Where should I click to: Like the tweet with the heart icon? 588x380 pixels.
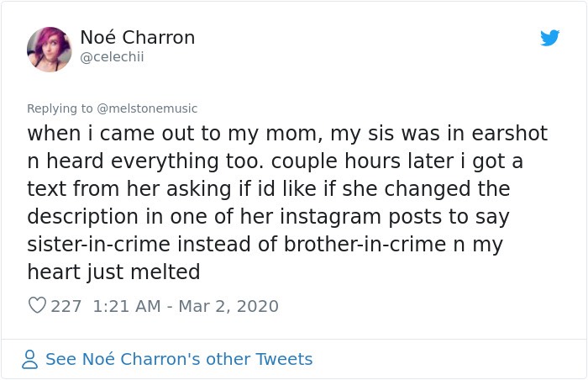click(x=38, y=305)
